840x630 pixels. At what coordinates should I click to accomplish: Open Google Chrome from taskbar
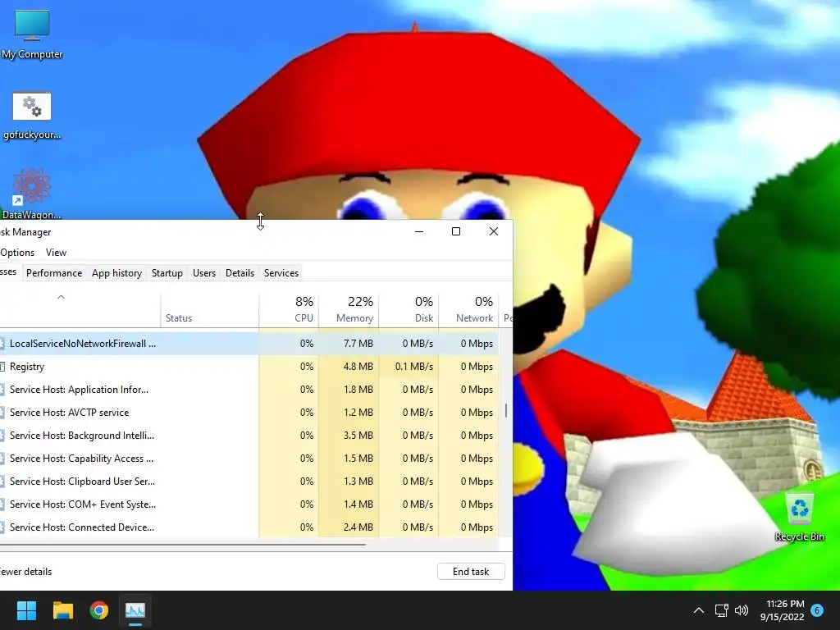click(x=99, y=610)
